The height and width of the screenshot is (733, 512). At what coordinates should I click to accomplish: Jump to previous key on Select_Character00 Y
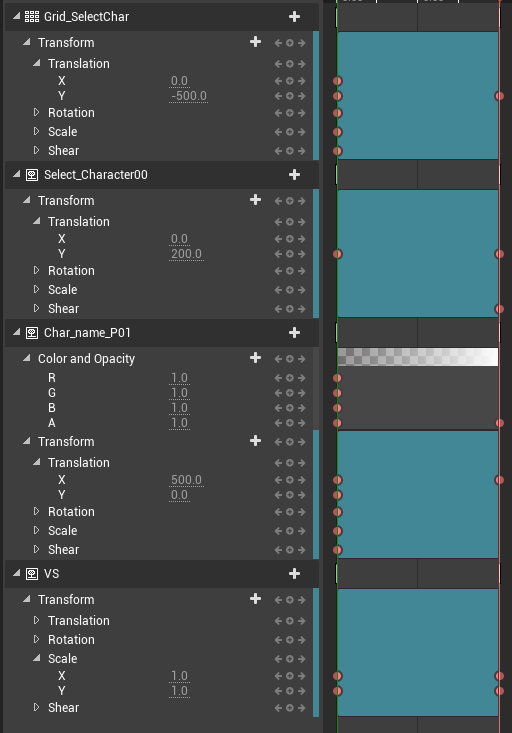[x=278, y=254]
